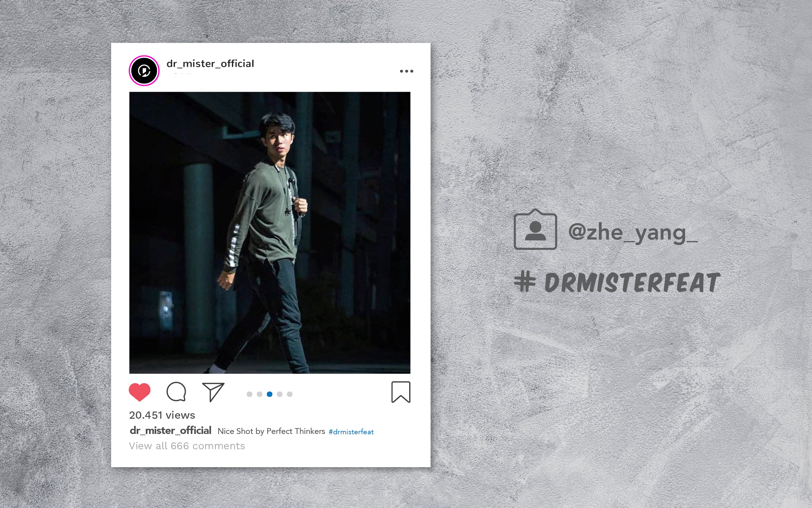Go to fourth carousel dot
This screenshot has height=508, width=812.
279,394
